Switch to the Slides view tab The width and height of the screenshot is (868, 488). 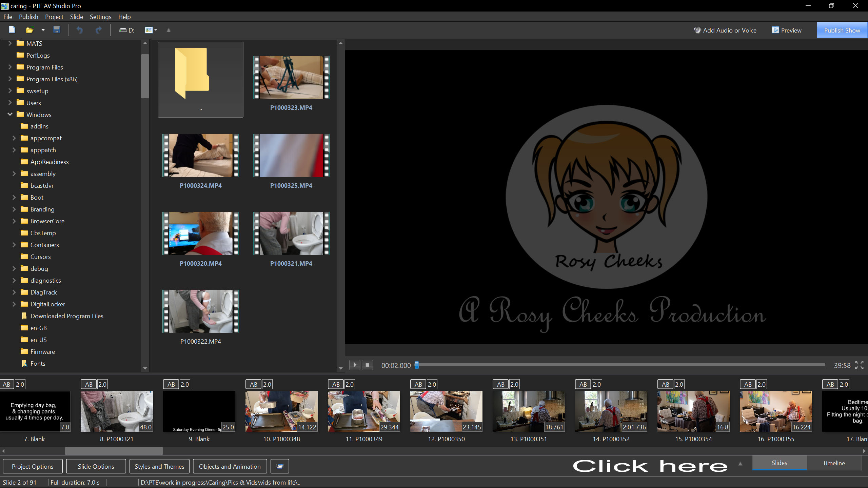coord(779,463)
